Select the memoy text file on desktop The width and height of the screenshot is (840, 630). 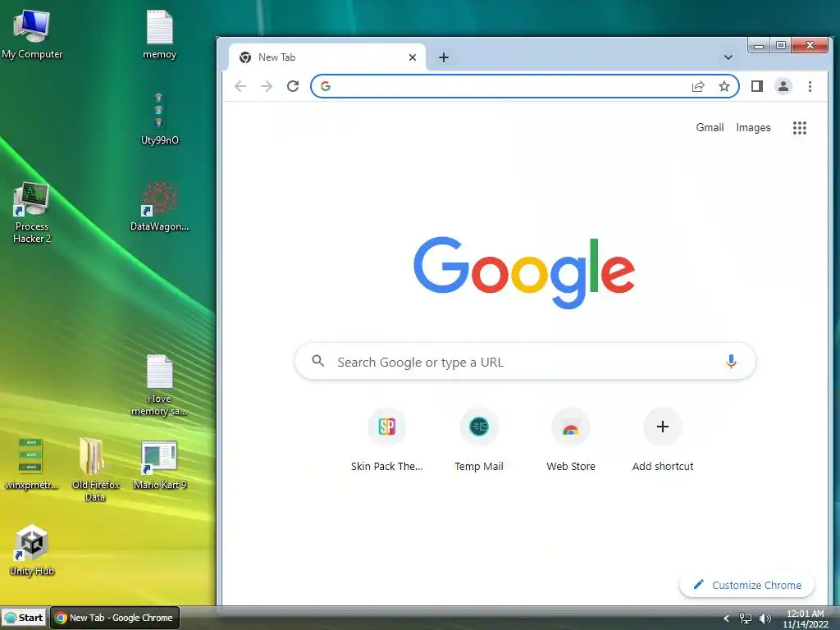(x=160, y=34)
